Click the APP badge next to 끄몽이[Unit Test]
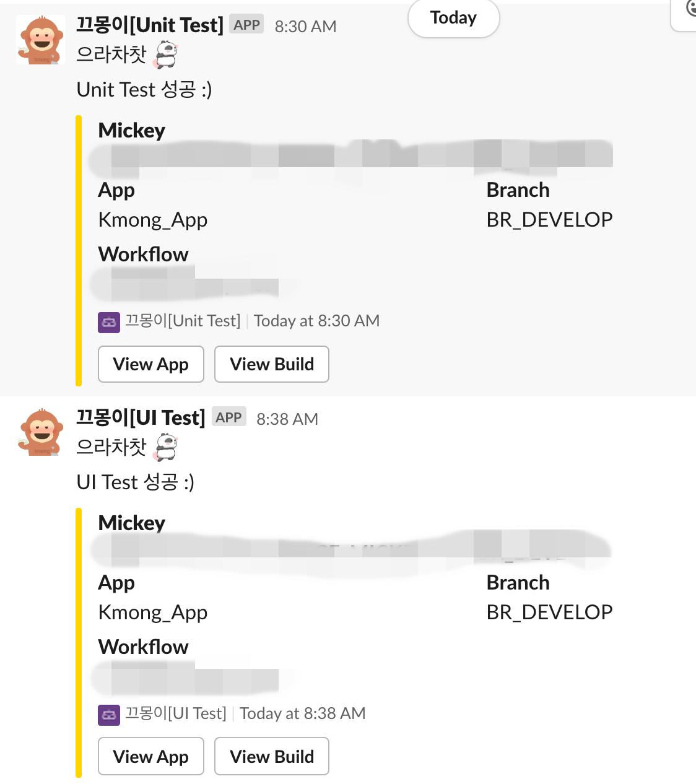The height and width of the screenshot is (784, 696). tap(246, 24)
